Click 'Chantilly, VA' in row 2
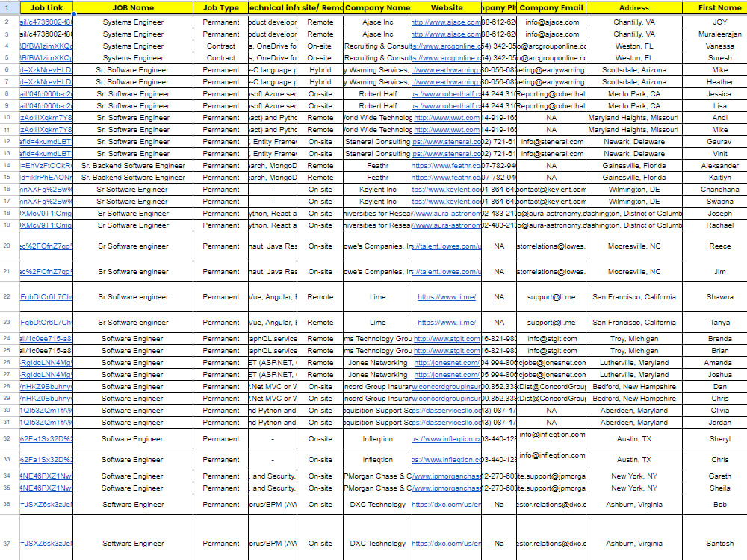The width and height of the screenshot is (747, 560). point(634,22)
